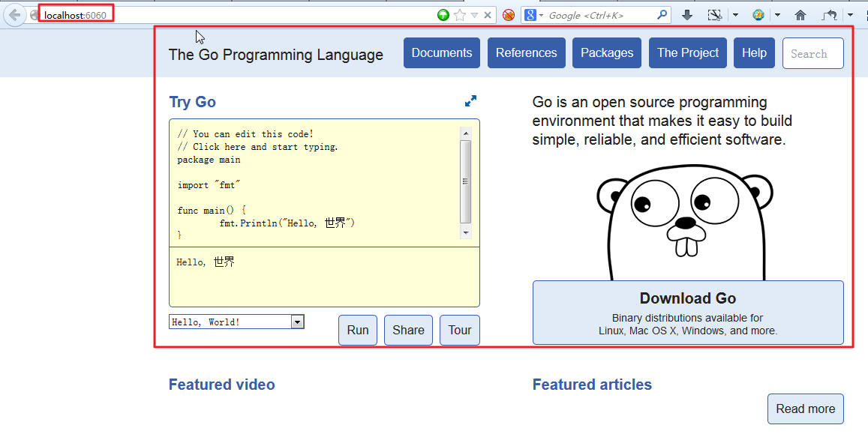The image size is (868, 440).
Task: Click "Binary distributions available for" text
Action: tap(687, 318)
